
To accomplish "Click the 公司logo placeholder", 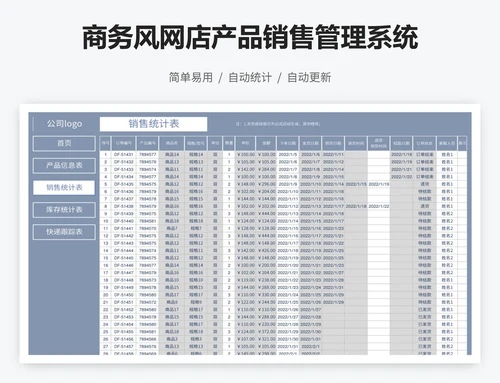I will tap(64, 124).
